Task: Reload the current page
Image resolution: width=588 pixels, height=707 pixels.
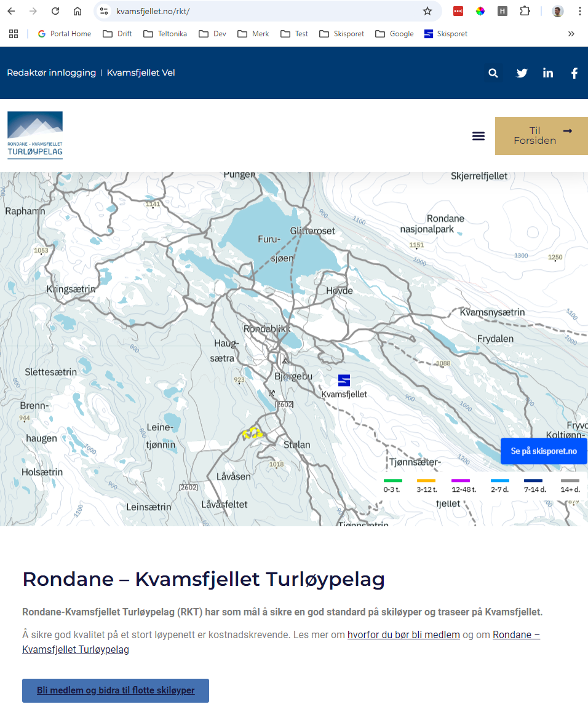Action: (x=55, y=11)
